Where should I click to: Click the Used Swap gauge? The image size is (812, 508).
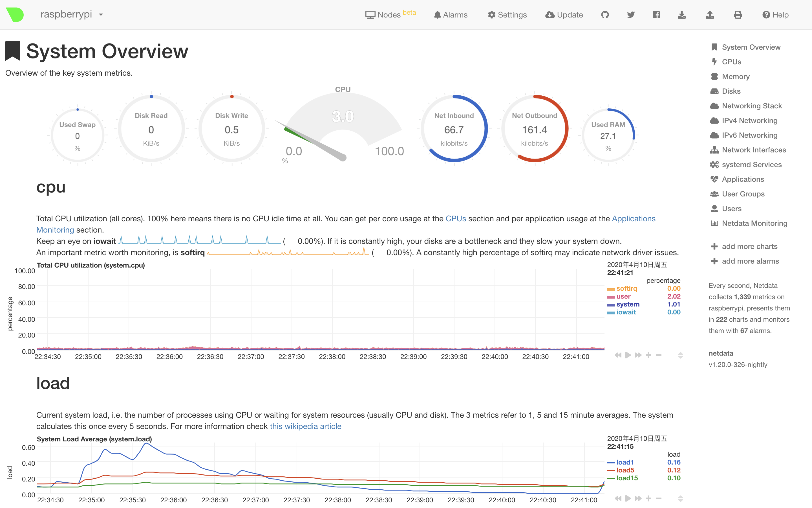pyautogui.click(x=78, y=136)
